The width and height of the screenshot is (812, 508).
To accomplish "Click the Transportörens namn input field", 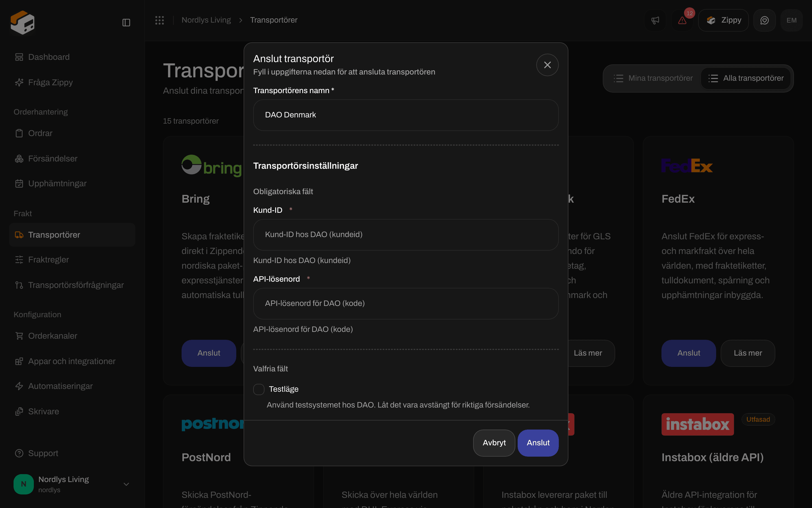I will [406, 115].
